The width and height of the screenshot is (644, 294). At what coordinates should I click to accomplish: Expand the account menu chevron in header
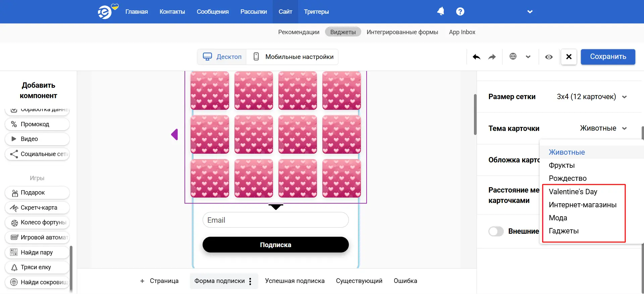click(530, 12)
